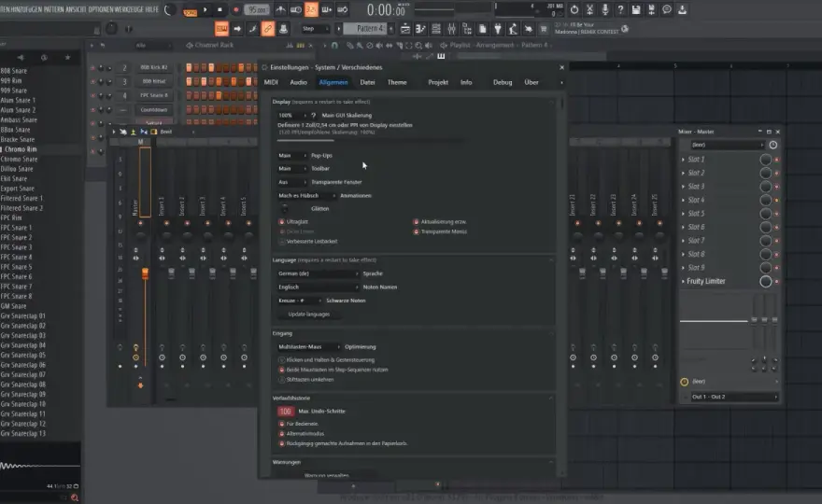Image resolution: width=822 pixels, height=504 pixels.
Task: Toggle the Aktualisierung erzw. option
Action: [417, 221]
